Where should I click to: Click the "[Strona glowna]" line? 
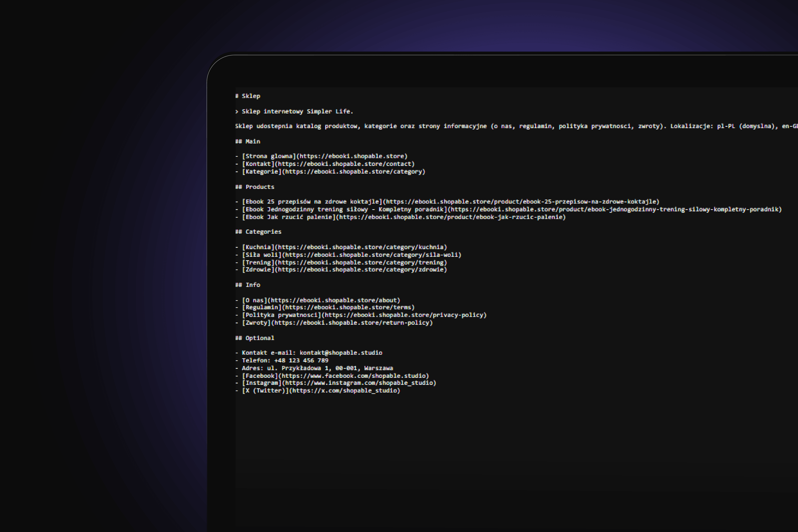pos(321,156)
